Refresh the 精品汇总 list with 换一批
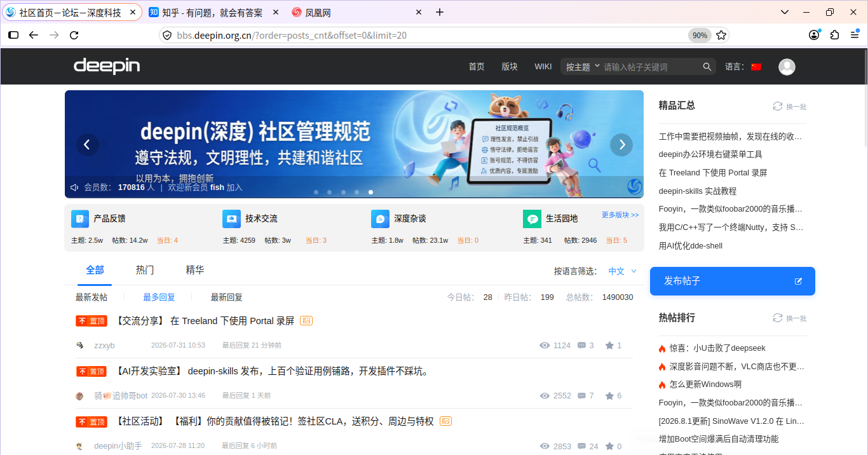The width and height of the screenshot is (868, 455). point(790,106)
